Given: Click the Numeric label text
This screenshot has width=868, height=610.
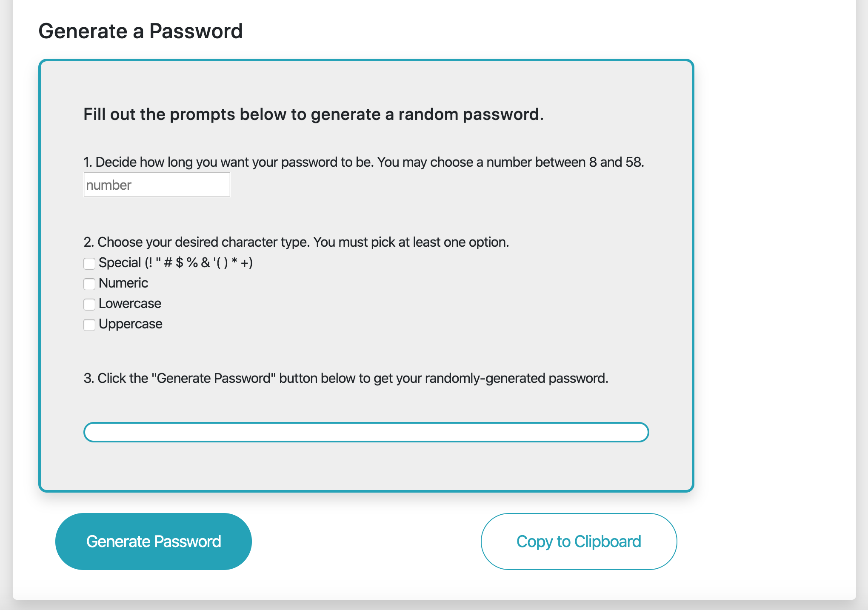Looking at the screenshot, I should (x=123, y=283).
